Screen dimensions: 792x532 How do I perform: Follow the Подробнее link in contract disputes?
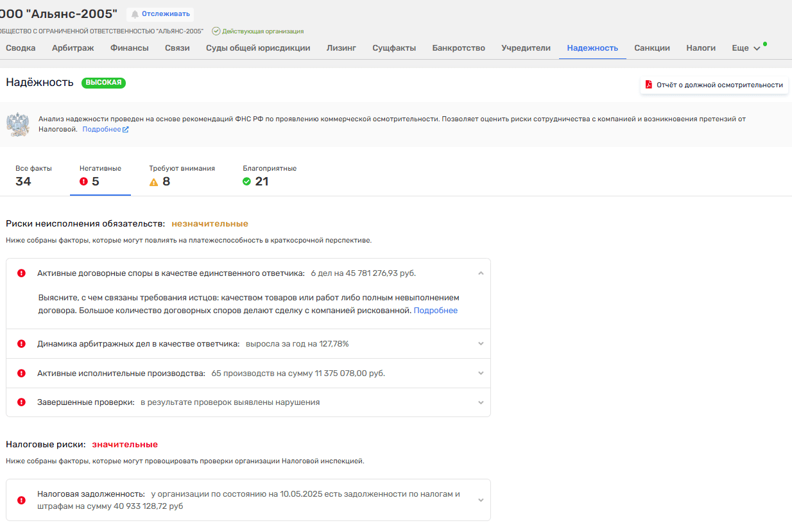435,311
